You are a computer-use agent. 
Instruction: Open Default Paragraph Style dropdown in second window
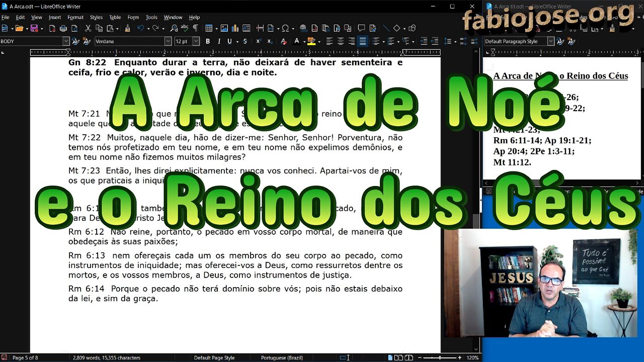(x=550, y=41)
